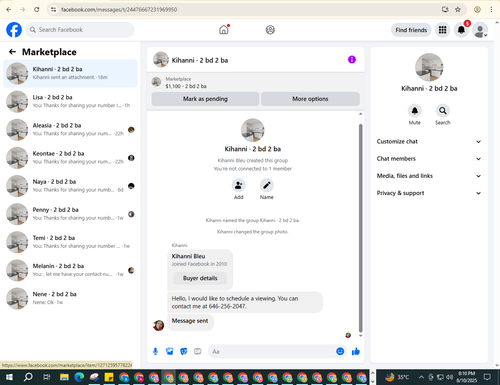Search in conversation magnifier icon

(443, 110)
